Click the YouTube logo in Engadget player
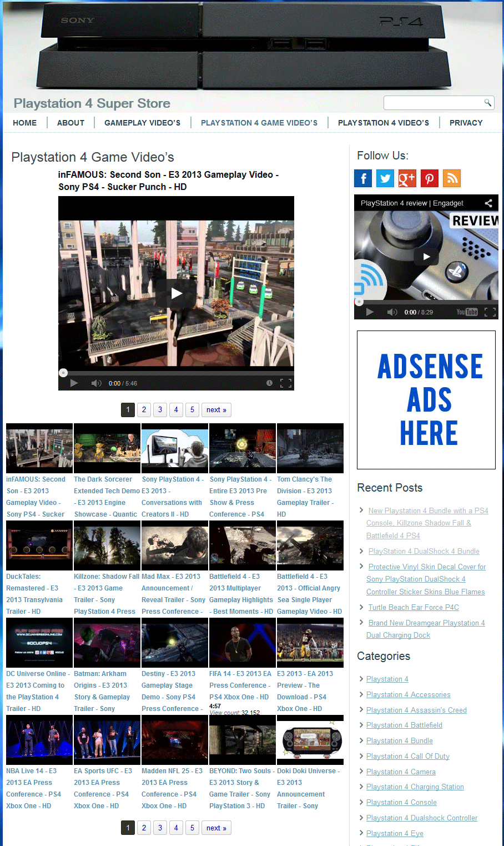Viewport: 504px width, 846px height. [x=467, y=312]
